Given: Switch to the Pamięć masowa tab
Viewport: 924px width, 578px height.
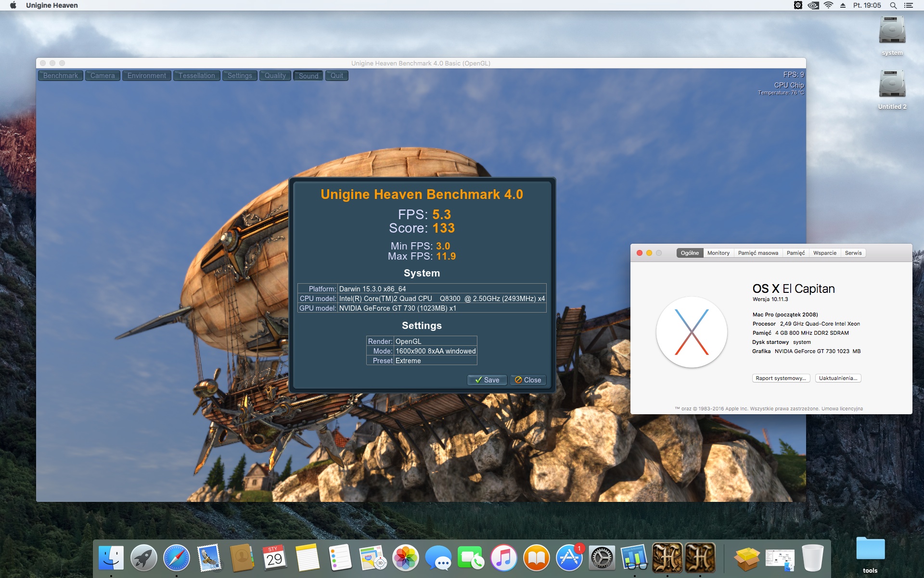Looking at the screenshot, I should click(758, 253).
